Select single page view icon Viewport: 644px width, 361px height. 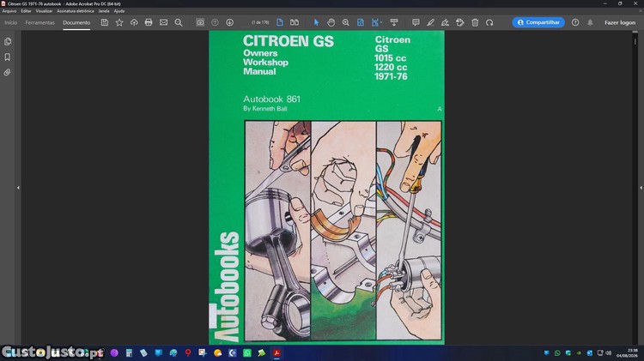280,22
